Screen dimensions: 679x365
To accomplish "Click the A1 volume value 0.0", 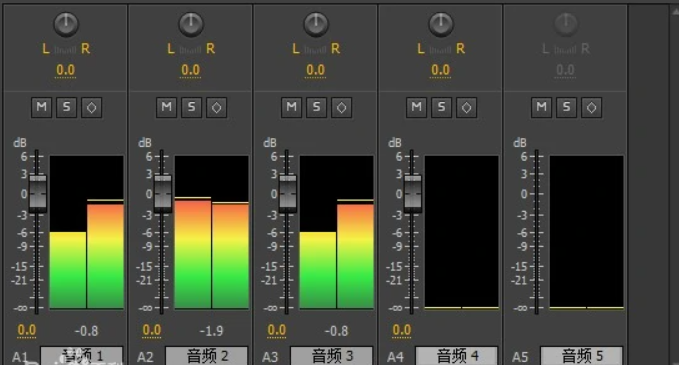I will [27, 331].
